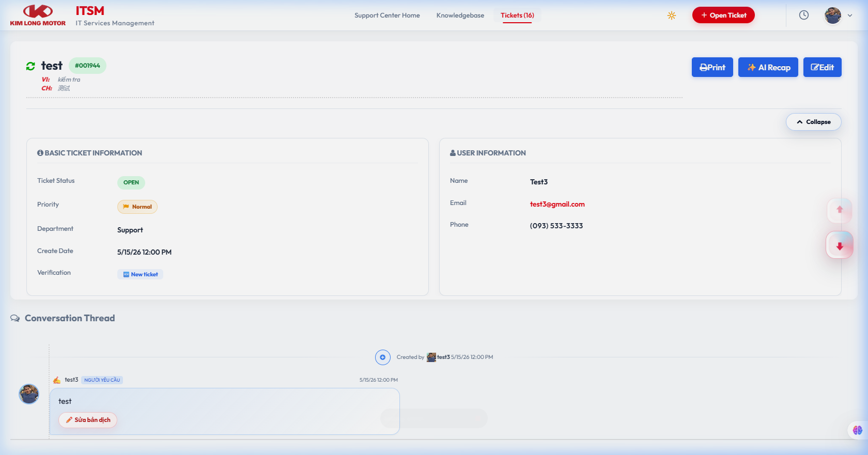Collapse the ticket information section
Image resolution: width=868 pixels, height=455 pixels.
click(814, 122)
